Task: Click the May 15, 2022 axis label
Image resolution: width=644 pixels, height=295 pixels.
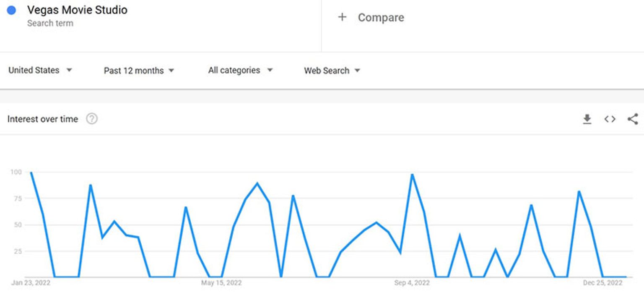Action: pyautogui.click(x=221, y=283)
